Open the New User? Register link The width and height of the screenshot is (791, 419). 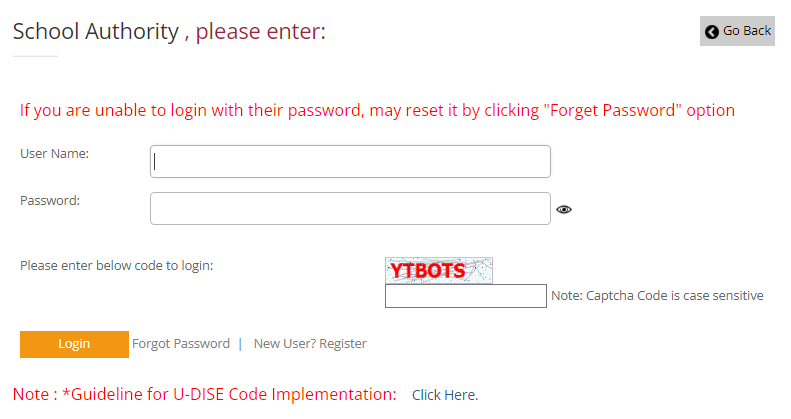click(310, 344)
